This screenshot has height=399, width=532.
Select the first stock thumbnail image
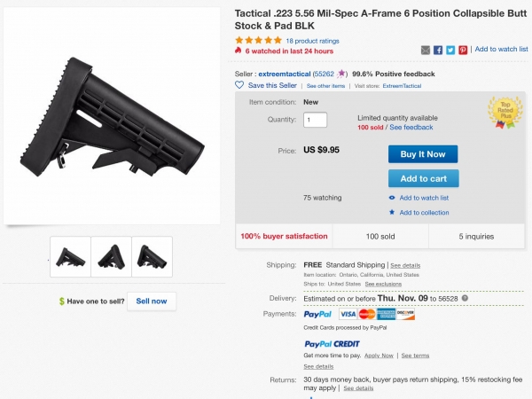(71, 257)
